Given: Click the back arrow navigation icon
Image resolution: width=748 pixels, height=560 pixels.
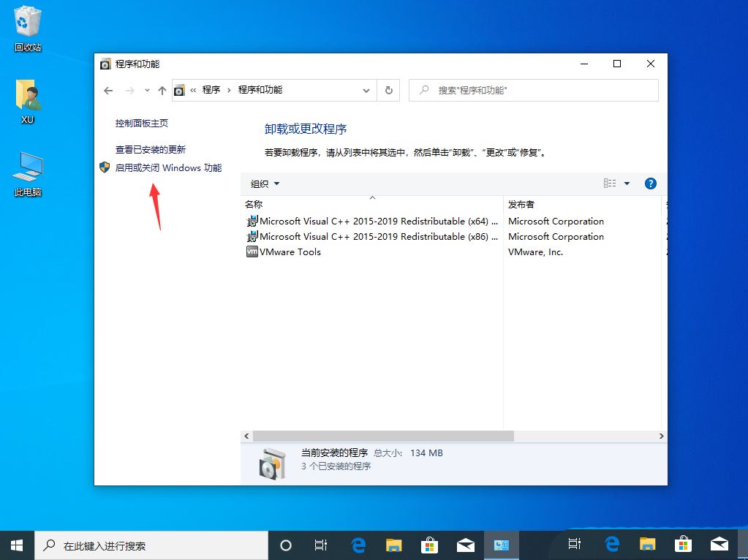Looking at the screenshot, I should click(x=107, y=89).
